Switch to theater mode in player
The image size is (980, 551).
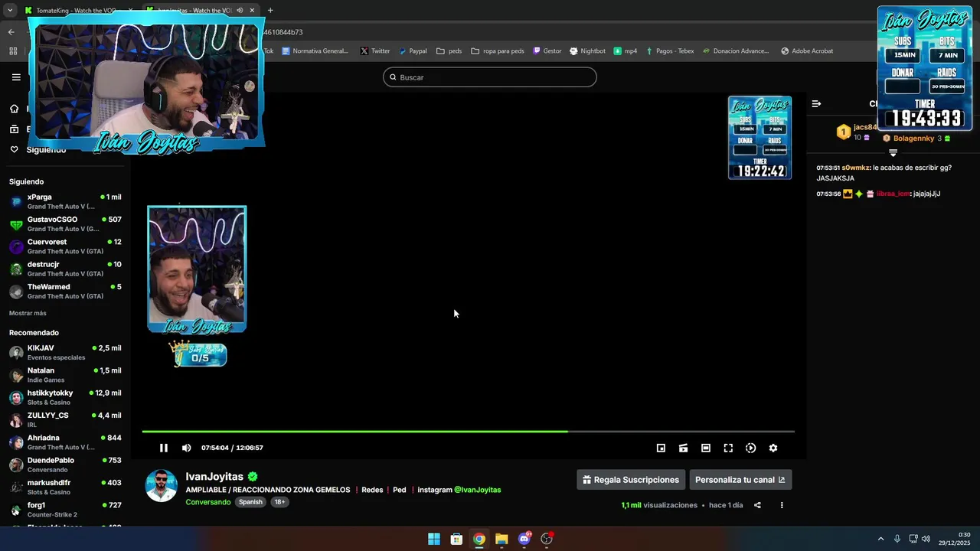[706, 448]
